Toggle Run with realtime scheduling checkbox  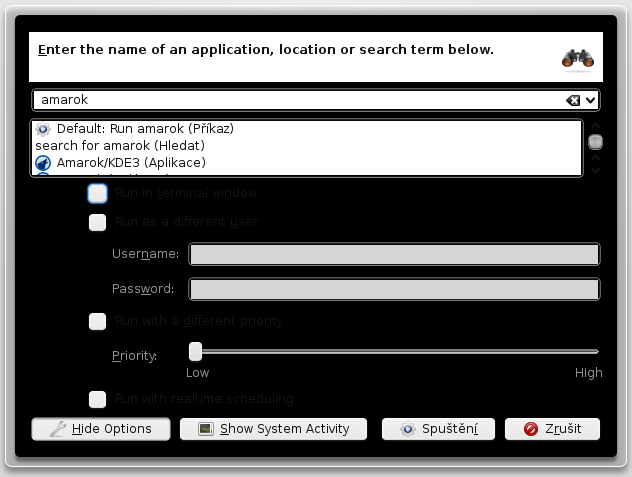tap(98, 399)
